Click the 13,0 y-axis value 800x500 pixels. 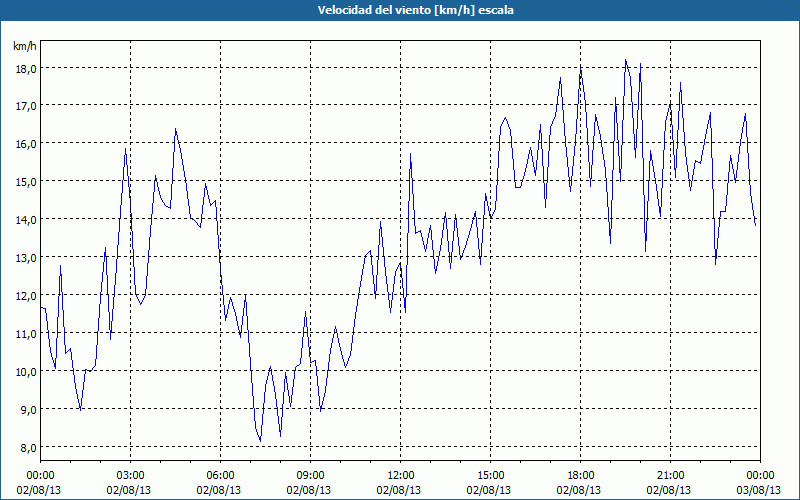pyautogui.click(x=26, y=258)
